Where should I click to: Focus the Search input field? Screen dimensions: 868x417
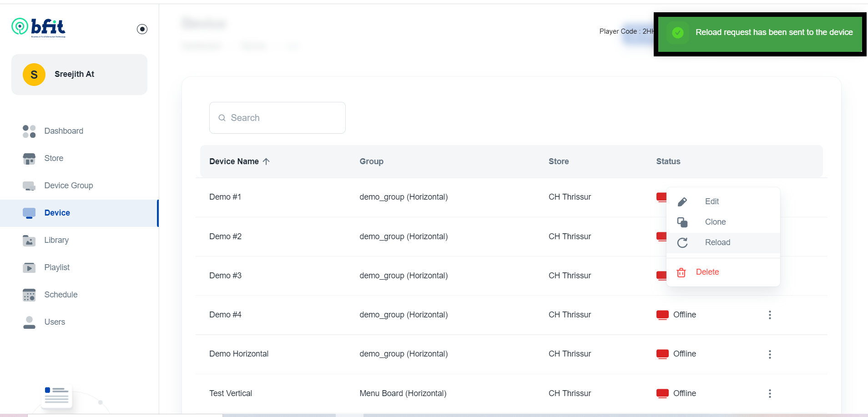[x=278, y=118]
